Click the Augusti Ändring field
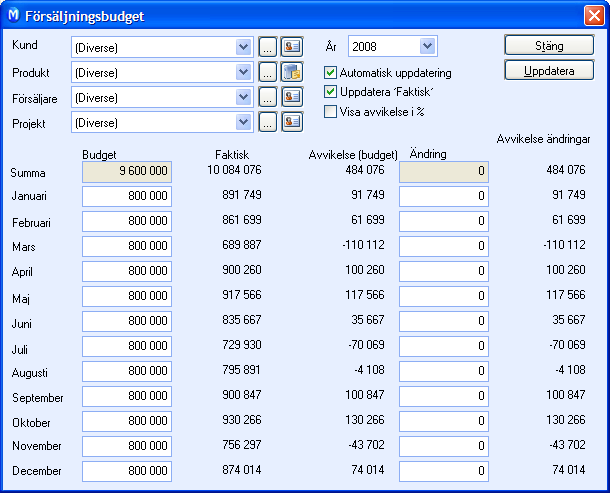 point(444,371)
